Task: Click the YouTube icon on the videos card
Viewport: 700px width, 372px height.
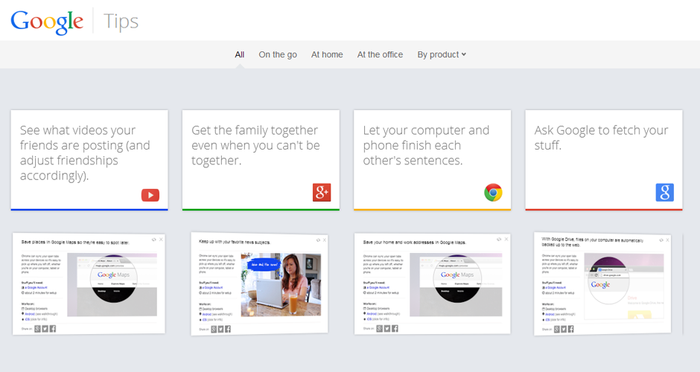Action: (x=150, y=195)
